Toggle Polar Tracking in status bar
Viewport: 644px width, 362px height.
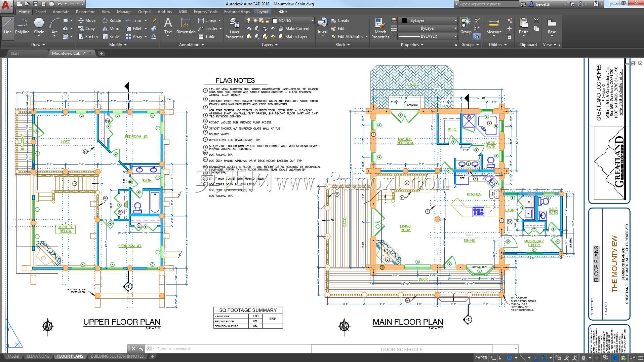click(510, 358)
